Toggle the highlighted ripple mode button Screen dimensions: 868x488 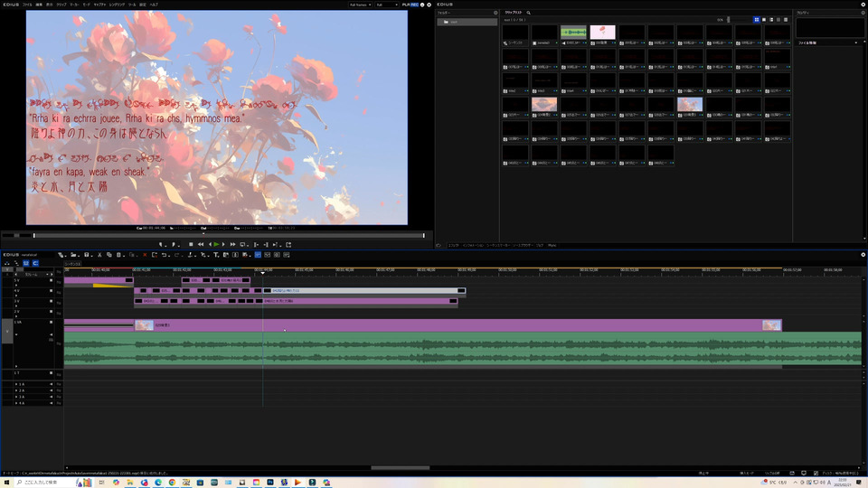coord(26,263)
